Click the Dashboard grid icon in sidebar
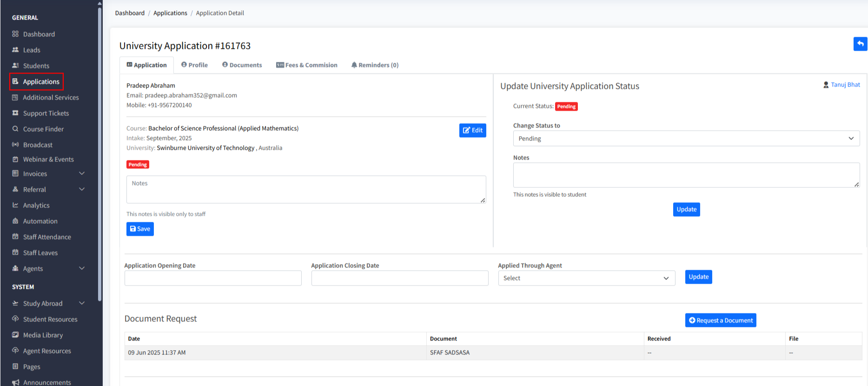 tap(15, 34)
